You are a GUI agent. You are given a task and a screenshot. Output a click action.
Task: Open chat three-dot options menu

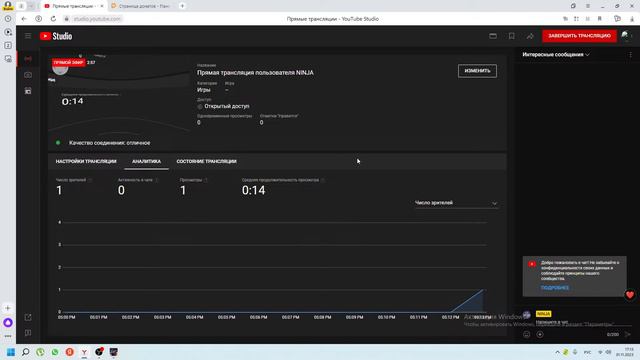[x=631, y=55]
